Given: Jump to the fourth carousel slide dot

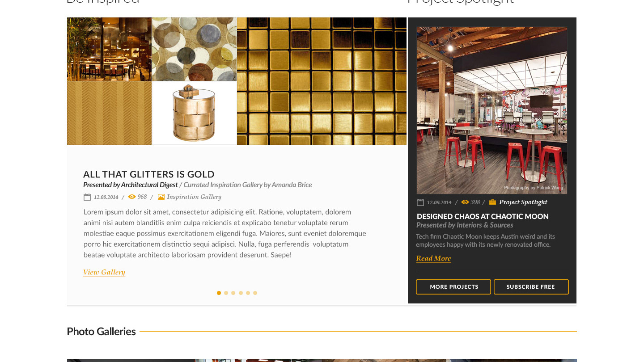Looking at the screenshot, I should click(x=241, y=293).
